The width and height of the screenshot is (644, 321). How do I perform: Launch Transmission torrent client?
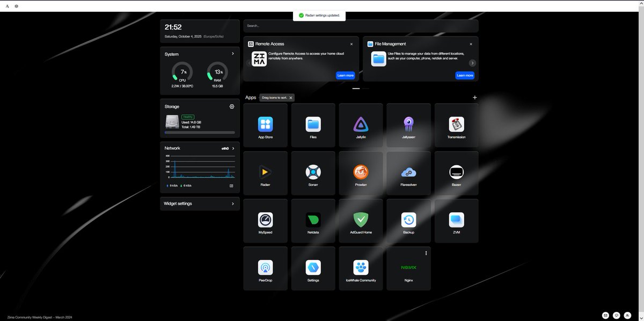pos(456,126)
